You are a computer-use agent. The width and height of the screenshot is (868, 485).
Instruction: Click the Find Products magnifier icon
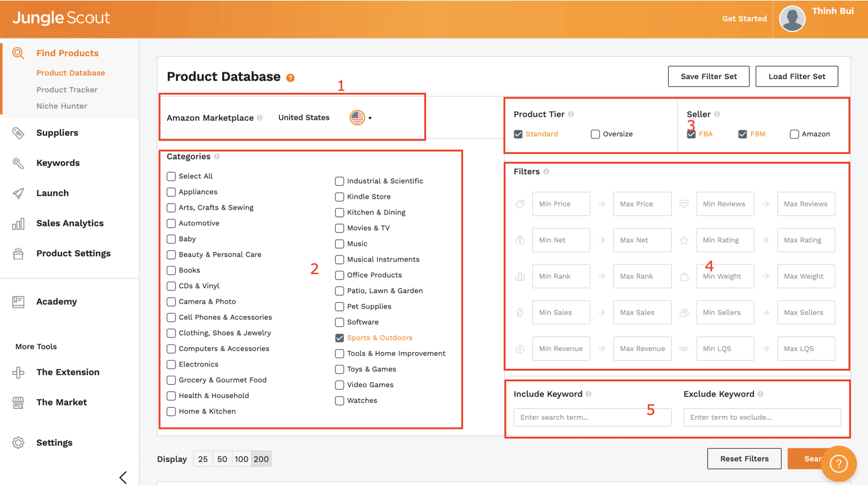click(18, 53)
